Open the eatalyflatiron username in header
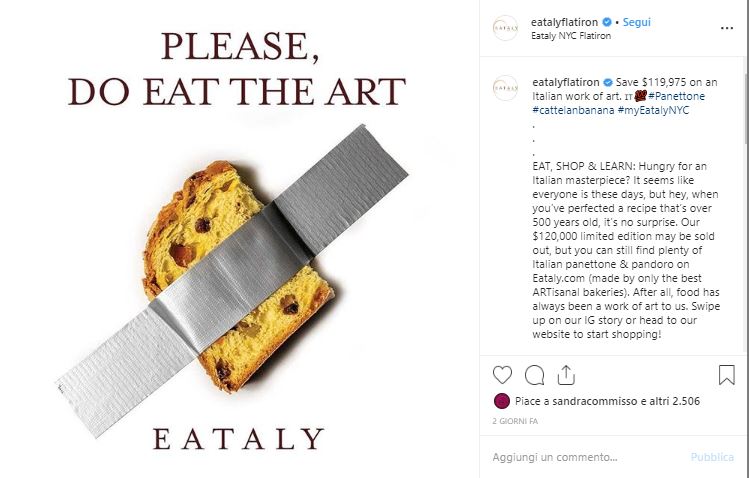This screenshot has width=749, height=478. pyautogui.click(x=564, y=22)
